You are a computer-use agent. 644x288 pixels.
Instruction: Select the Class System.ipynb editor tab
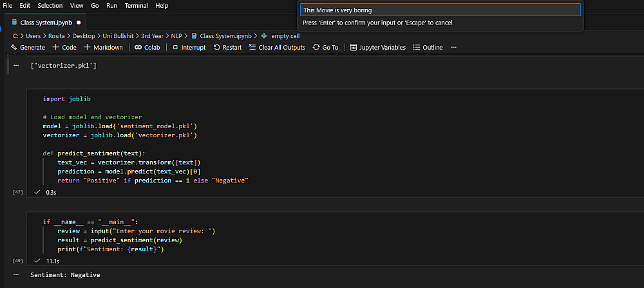[45, 23]
